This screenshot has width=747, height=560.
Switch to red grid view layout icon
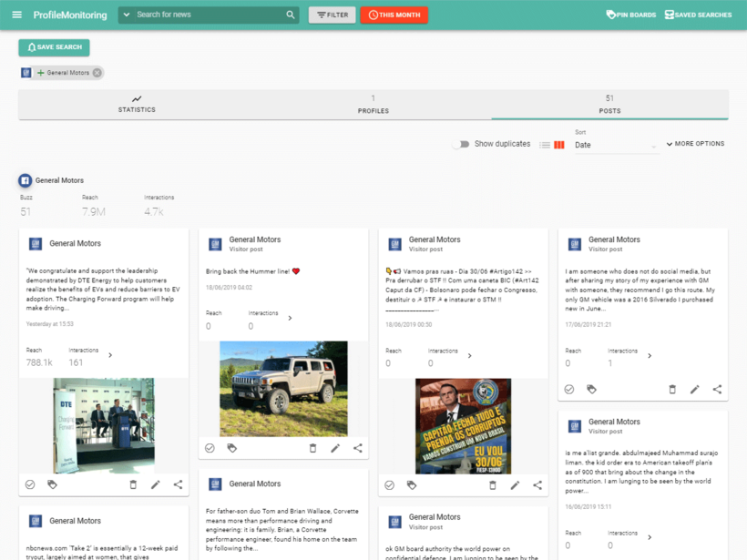point(559,145)
